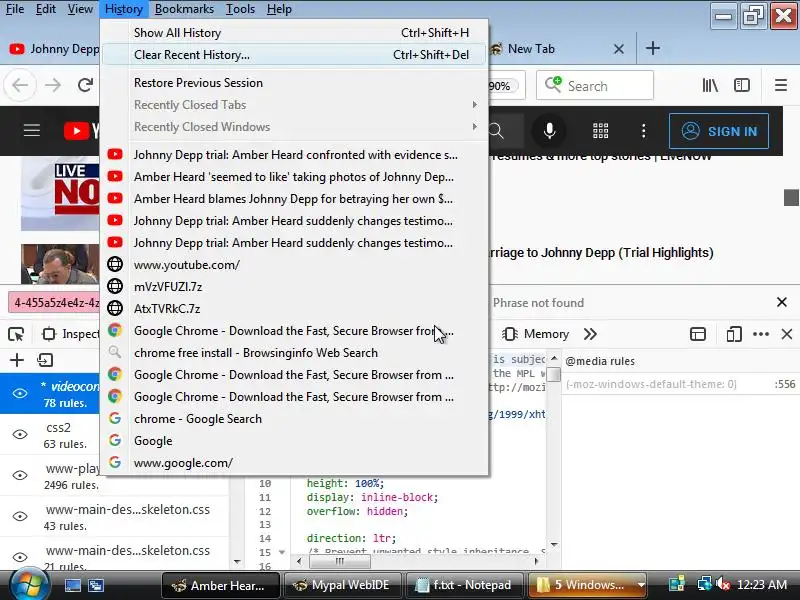Close the New Tab tab
Image resolution: width=800 pixels, height=600 pixels.
coord(619,49)
